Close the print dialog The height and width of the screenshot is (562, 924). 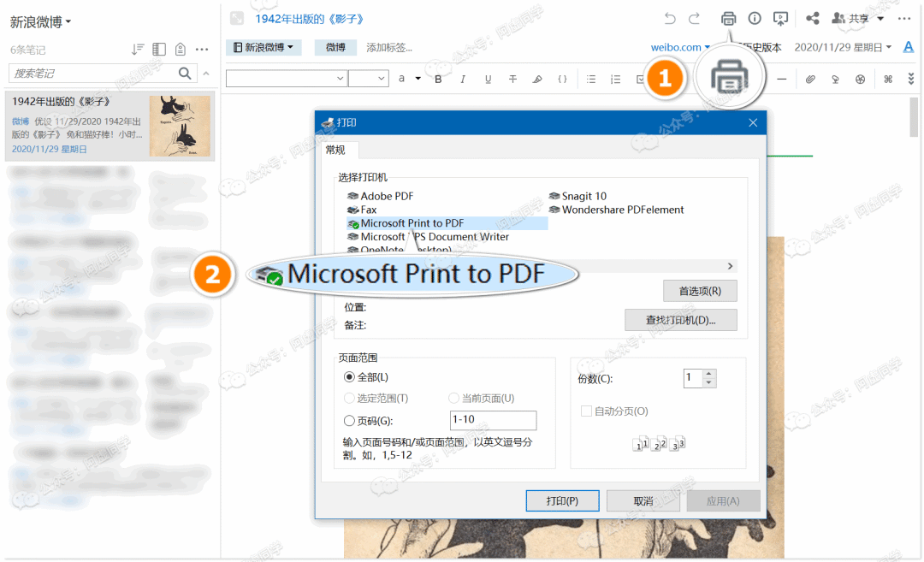point(753,122)
